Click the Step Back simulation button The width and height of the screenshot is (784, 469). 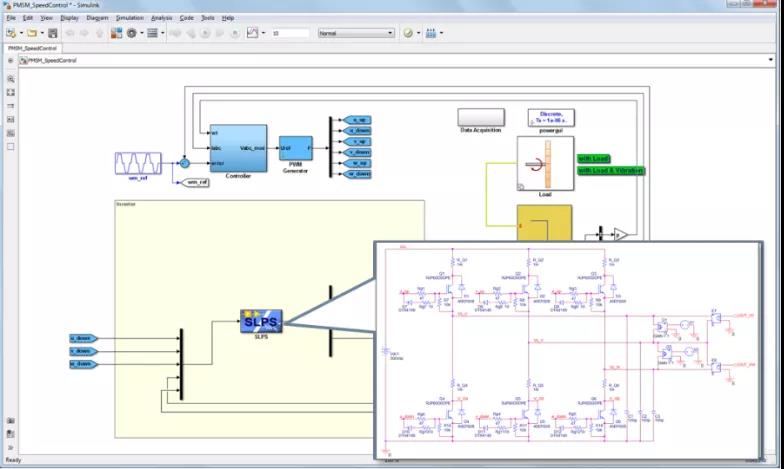pyautogui.click(x=190, y=34)
